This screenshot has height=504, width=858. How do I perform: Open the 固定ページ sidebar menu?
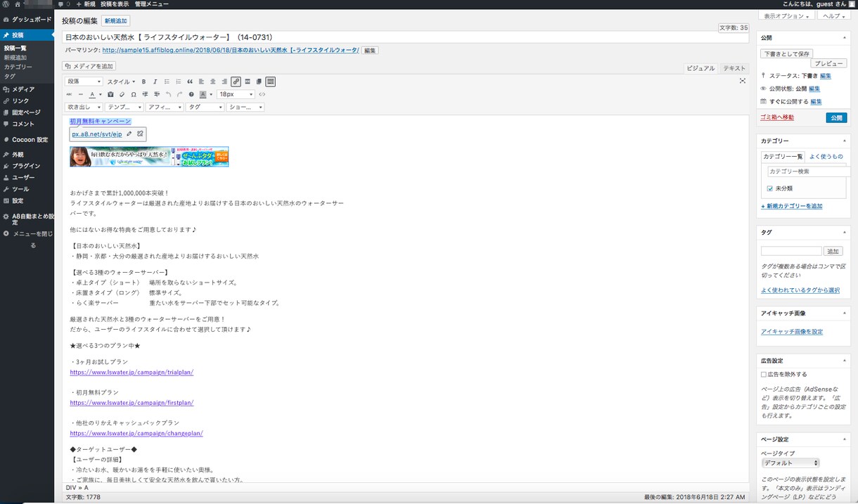click(x=27, y=112)
